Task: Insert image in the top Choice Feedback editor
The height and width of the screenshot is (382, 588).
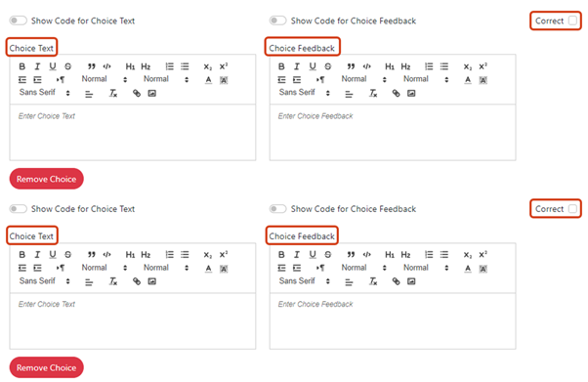Action: 411,94
